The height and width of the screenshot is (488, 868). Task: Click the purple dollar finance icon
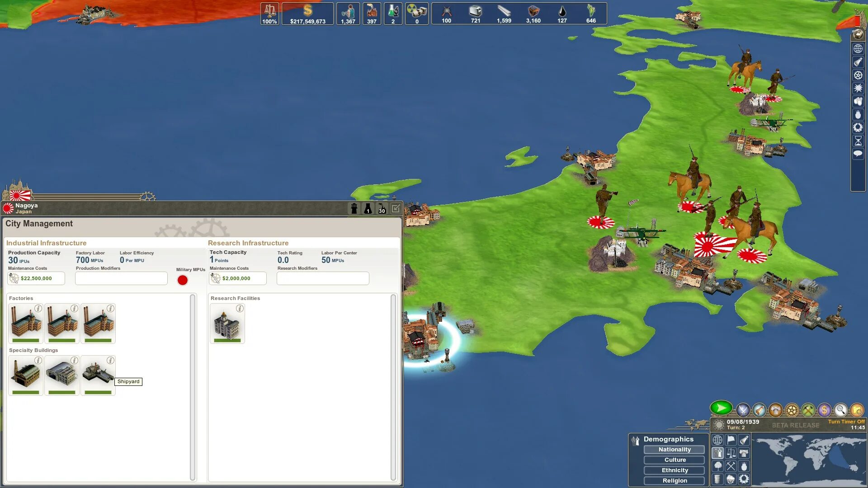824,410
